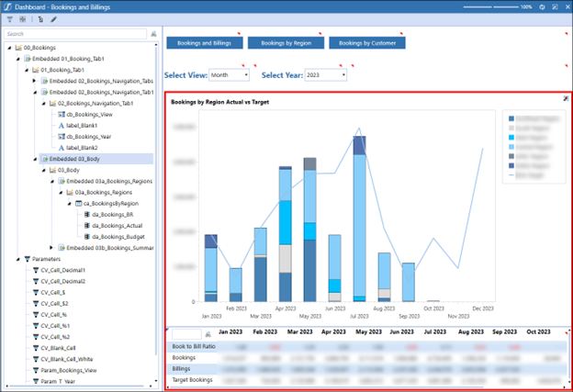Click the tallest stacked bar above Jul 2023
Screen dimensions: 573x392
360,218
